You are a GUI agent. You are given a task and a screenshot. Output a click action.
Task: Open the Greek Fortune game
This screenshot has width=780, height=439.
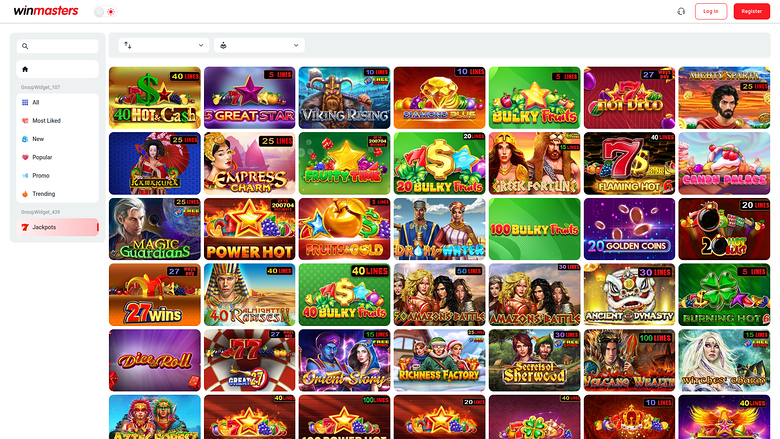[x=534, y=164]
